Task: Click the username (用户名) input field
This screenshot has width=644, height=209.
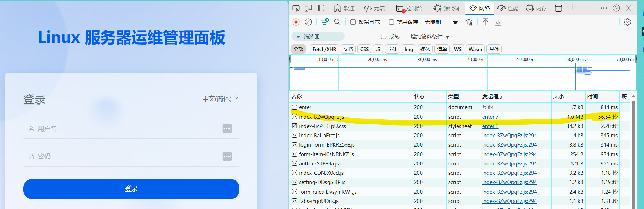Action: point(131,129)
